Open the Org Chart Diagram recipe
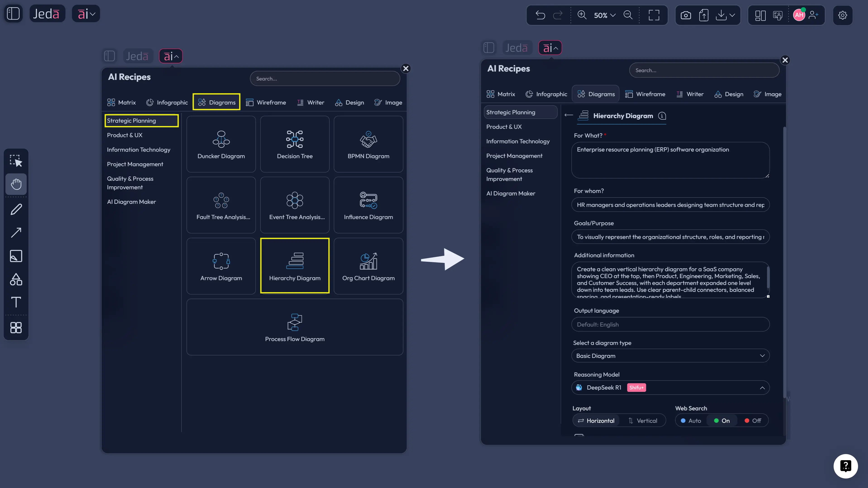 (368, 266)
